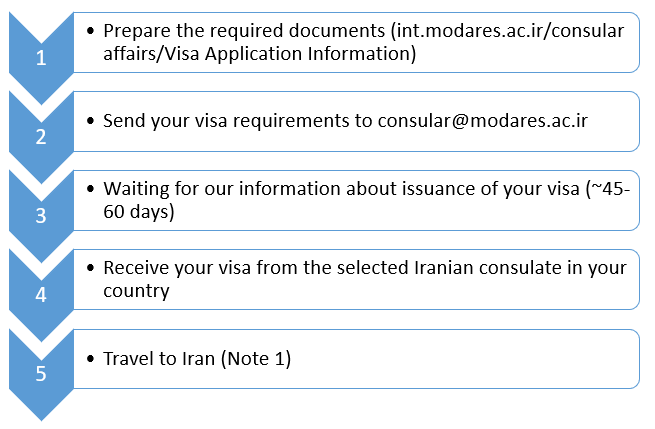Click the bullet before 'Travel to Iran'
655x429 pixels.
click(x=91, y=358)
